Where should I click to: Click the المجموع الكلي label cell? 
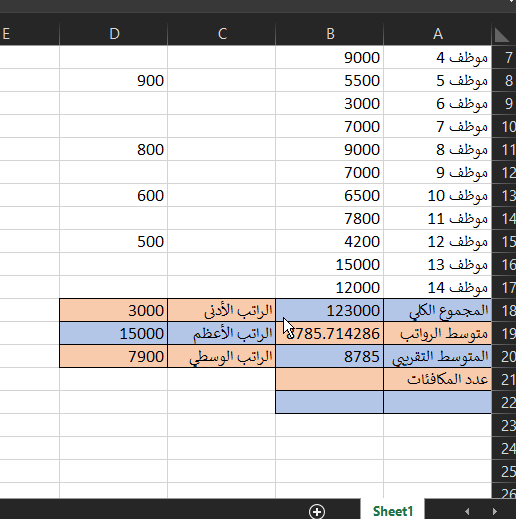[x=438, y=310]
